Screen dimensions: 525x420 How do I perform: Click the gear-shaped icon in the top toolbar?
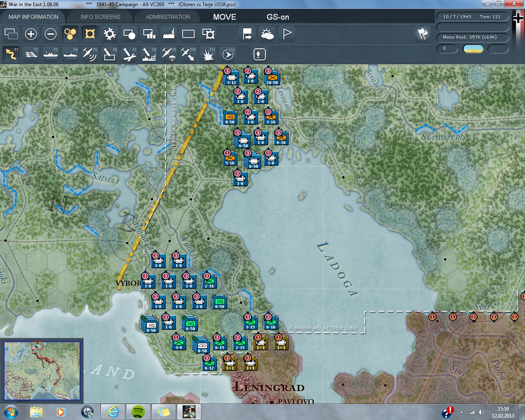tap(110, 34)
